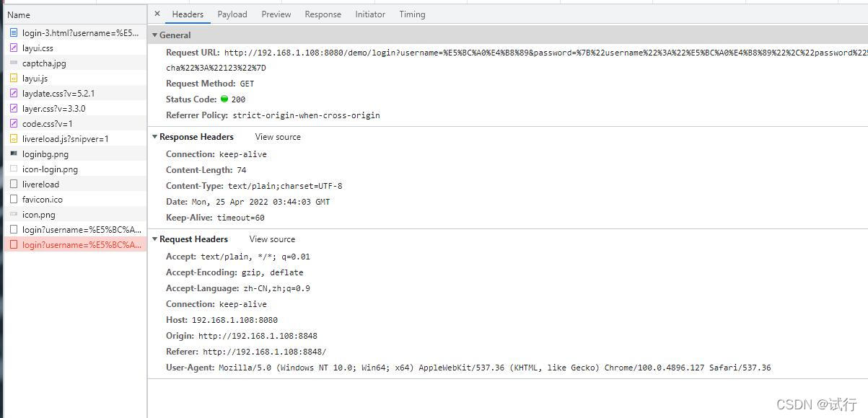View source of Request Headers
Image resolution: width=868 pixels, height=418 pixels.
[272, 239]
